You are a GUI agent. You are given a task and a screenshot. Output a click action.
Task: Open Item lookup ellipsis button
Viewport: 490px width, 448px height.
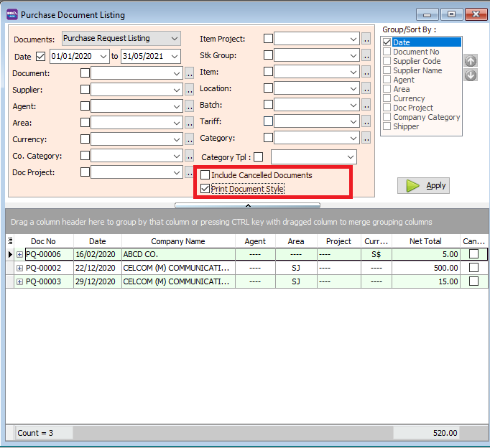pyautogui.click(x=366, y=72)
